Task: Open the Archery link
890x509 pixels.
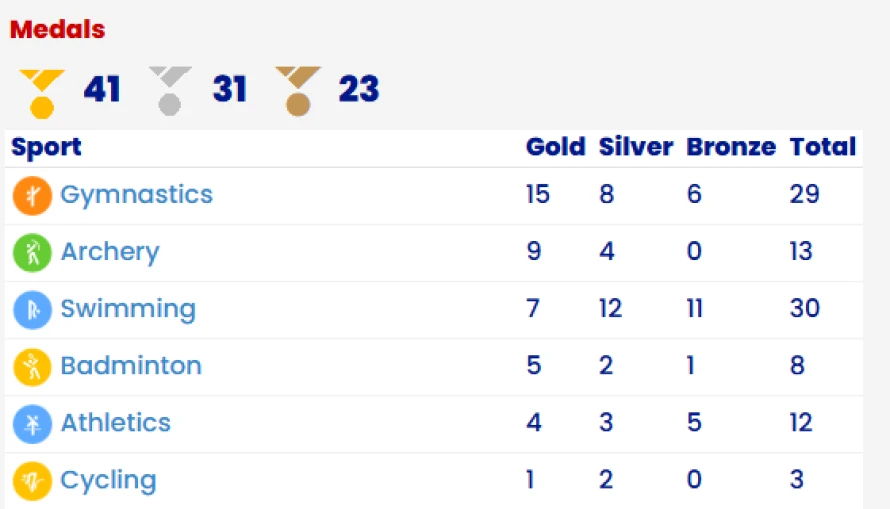Action: coord(110,252)
